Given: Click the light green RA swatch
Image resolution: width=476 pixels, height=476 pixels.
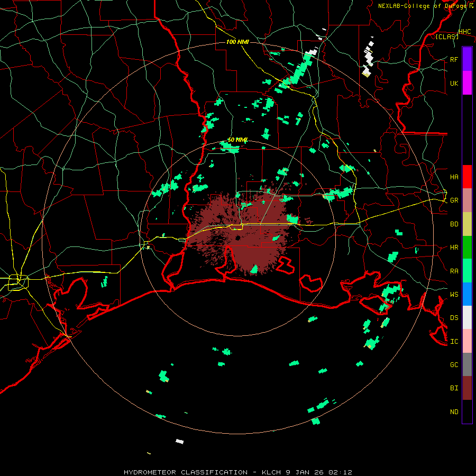Looking at the screenshot, I should pyautogui.click(x=467, y=271).
